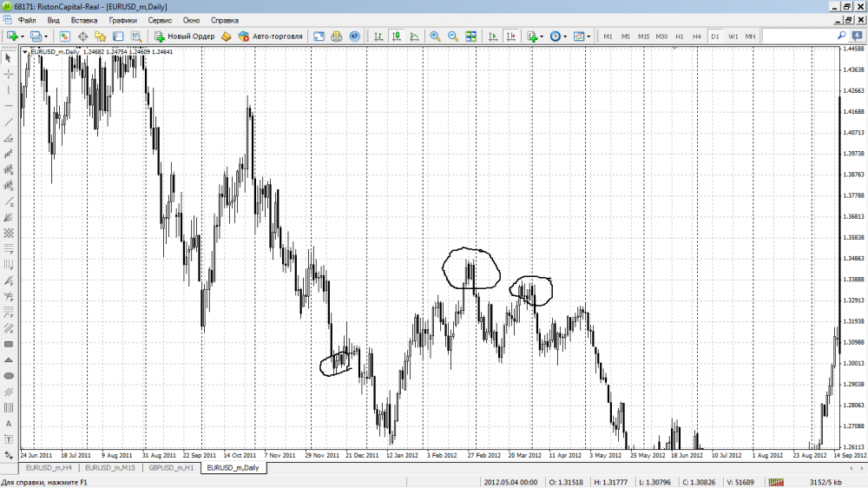868x488 pixels.
Task: Open the Templates dropdown
Action: click(582, 36)
